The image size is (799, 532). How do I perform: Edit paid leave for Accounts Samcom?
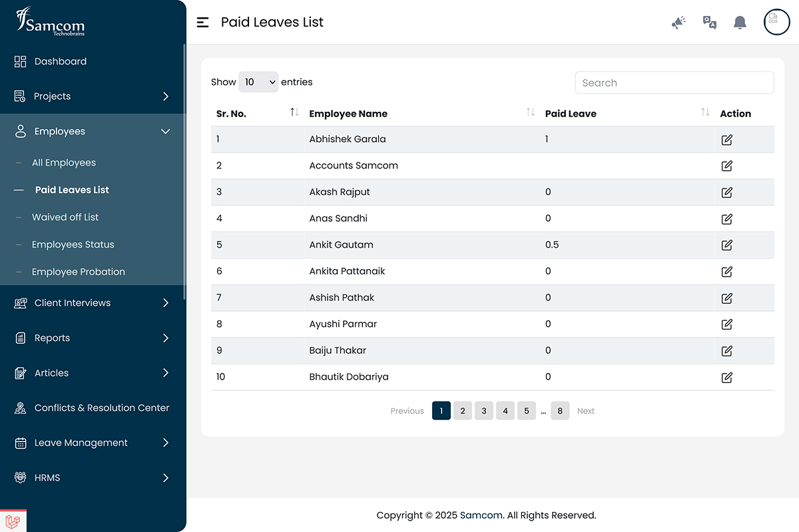[727, 166]
